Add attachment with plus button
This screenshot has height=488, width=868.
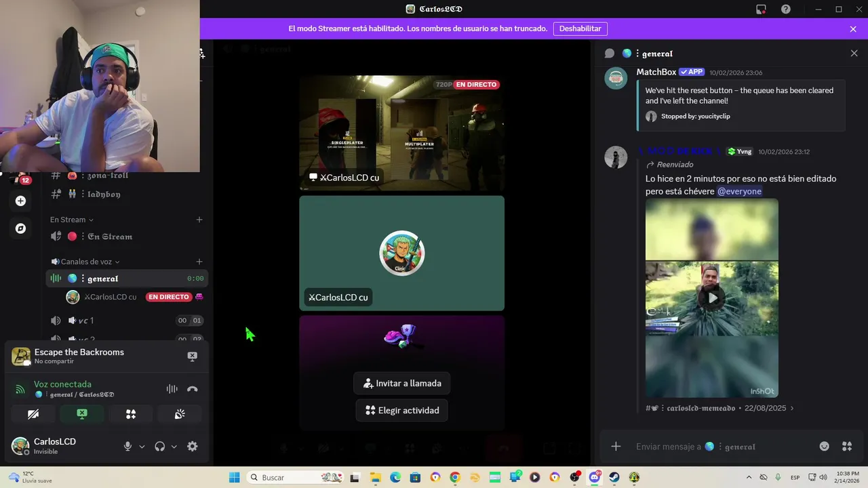(x=616, y=446)
